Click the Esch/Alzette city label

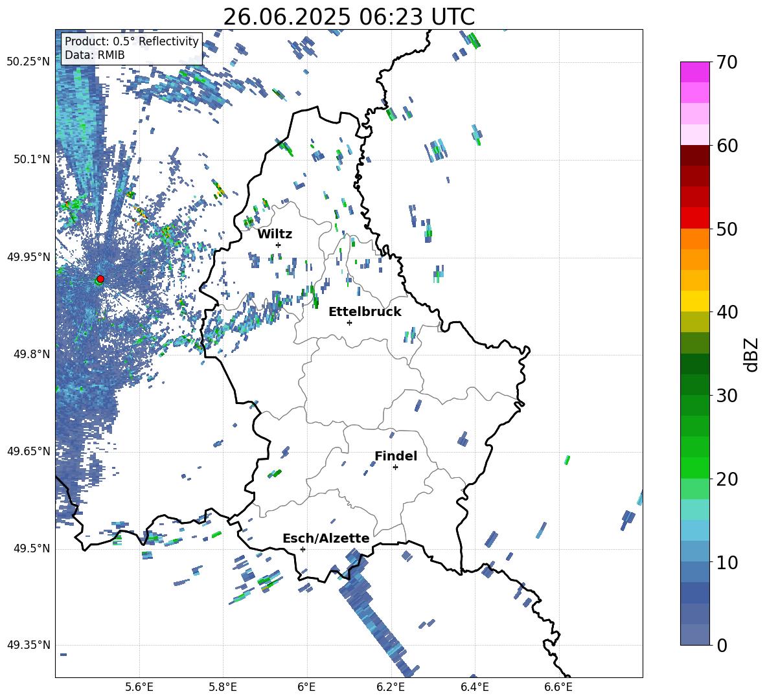[x=326, y=538]
